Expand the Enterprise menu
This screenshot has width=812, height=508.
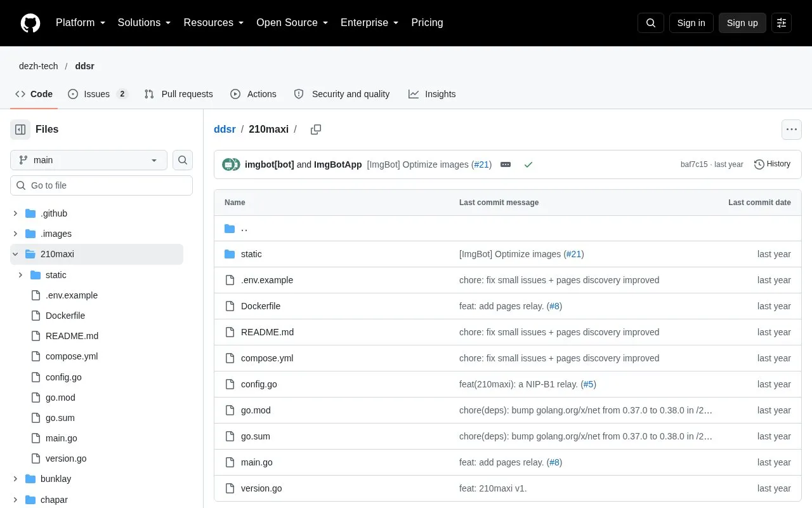click(370, 23)
